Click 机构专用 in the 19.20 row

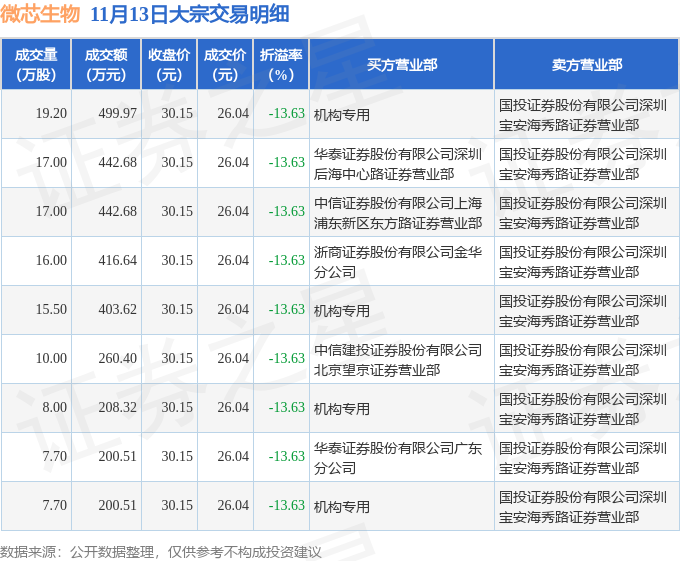342,115
